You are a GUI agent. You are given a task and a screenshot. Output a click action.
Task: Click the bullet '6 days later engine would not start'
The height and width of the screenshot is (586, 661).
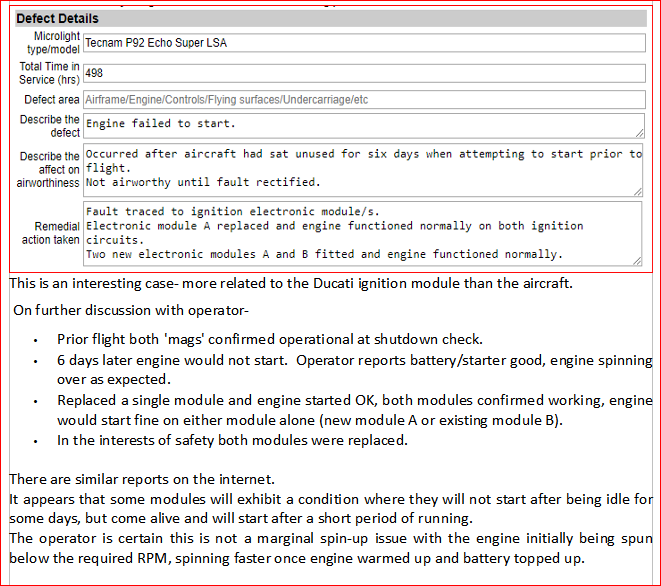[355, 370]
